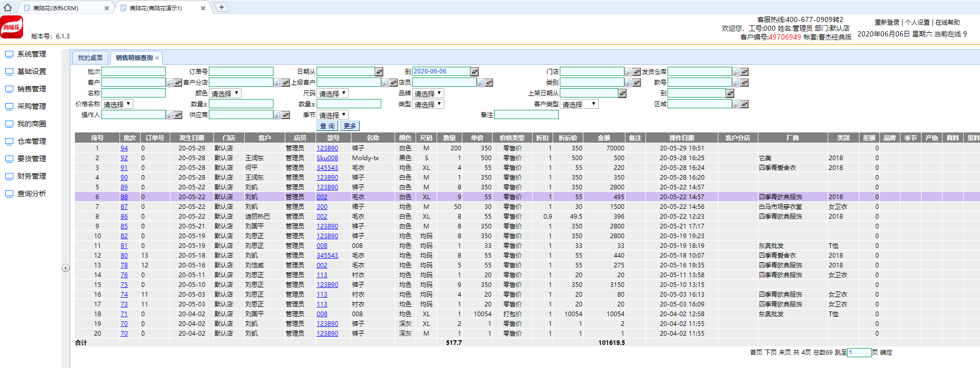This screenshot has width=980, height=368.
Task: Click the 商陆花 red logo
Action: click(11, 27)
